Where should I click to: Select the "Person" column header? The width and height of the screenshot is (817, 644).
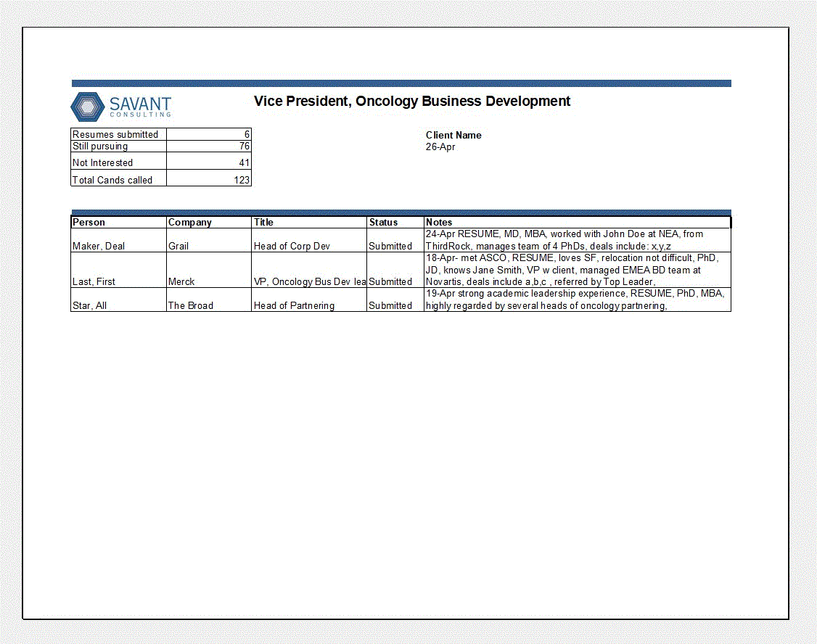point(119,223)
